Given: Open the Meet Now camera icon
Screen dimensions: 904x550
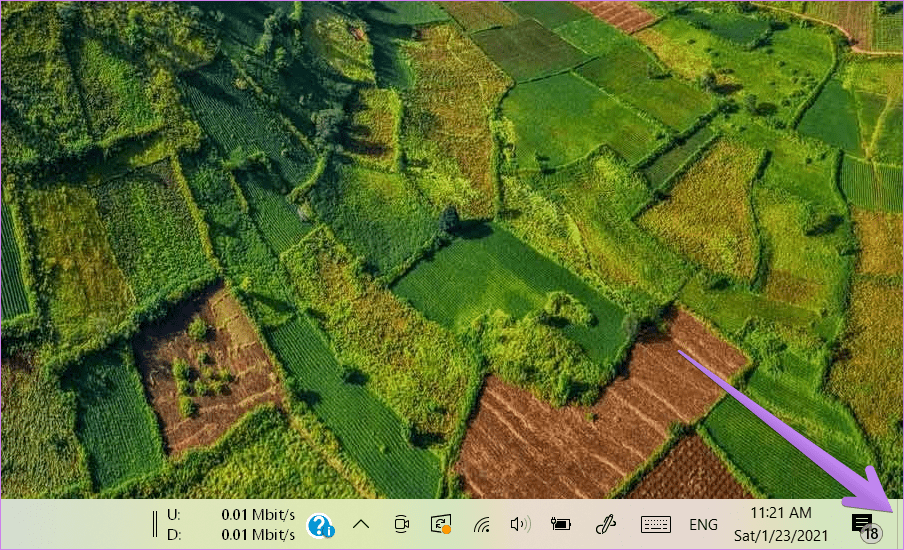Looking at the screenshot, I should point(402,524).
